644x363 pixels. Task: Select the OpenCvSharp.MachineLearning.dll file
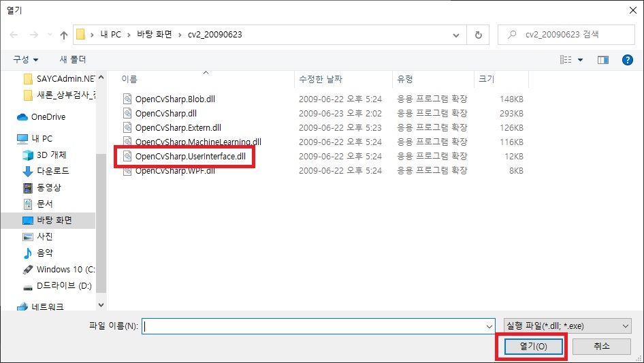coord(198,142)
